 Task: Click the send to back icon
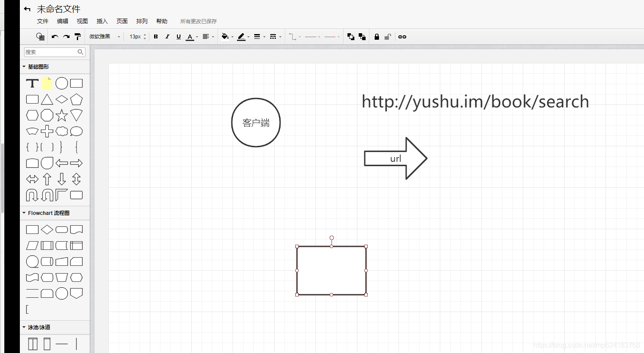pyautogui.click(x=362, y=37)
